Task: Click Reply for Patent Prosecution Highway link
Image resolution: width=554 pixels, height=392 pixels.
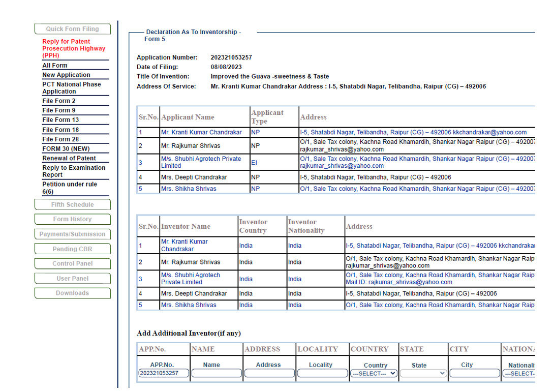Action: 74,48
